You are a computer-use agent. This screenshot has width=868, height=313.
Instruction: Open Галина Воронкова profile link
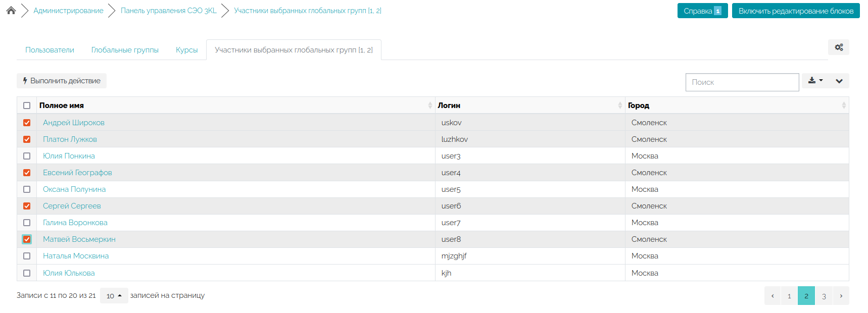(x=75, y=223)
